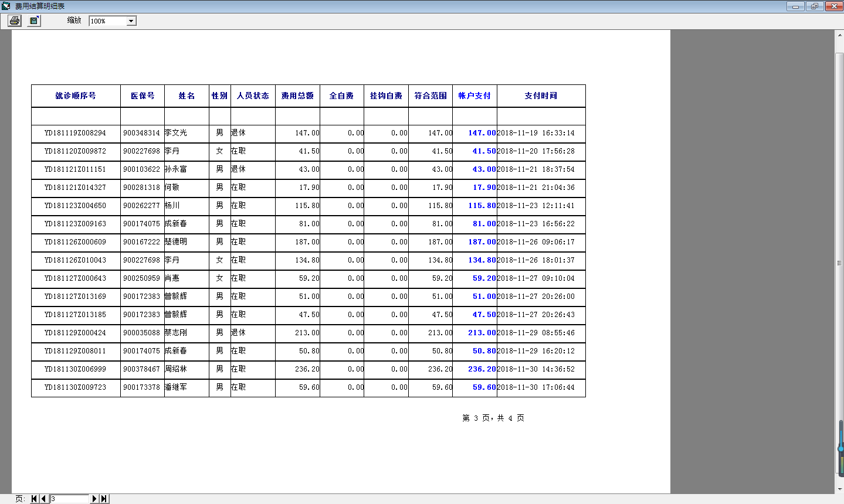Select serial number YD181123Z009163

[76, 224]
